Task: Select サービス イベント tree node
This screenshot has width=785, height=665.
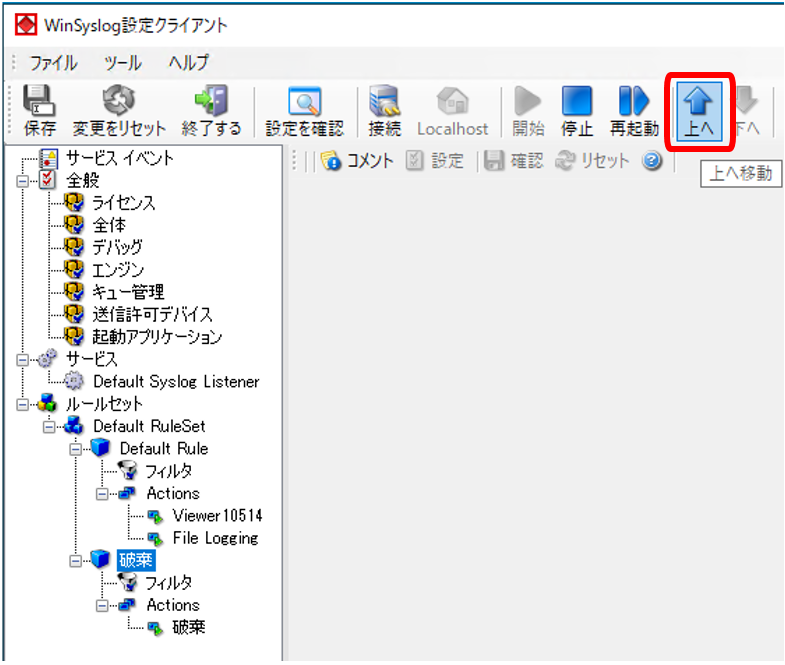Action: click(120, 158)
